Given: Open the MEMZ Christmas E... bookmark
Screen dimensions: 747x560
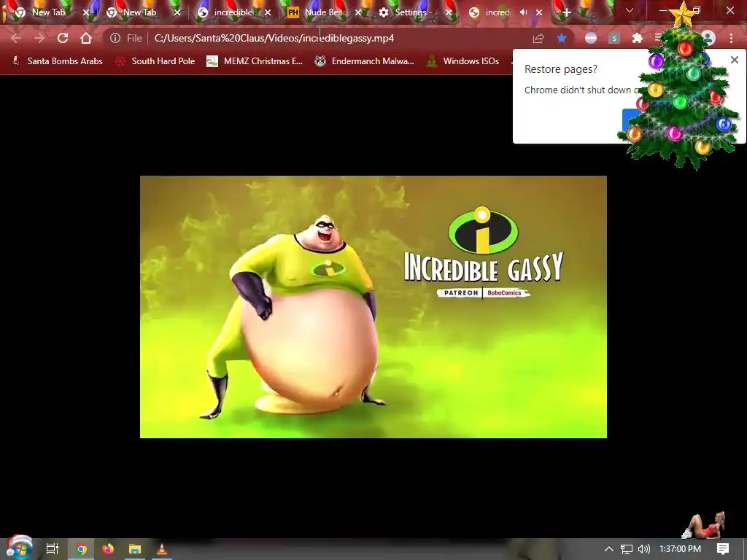Looking at the screenshot, I should pos(255,61).
